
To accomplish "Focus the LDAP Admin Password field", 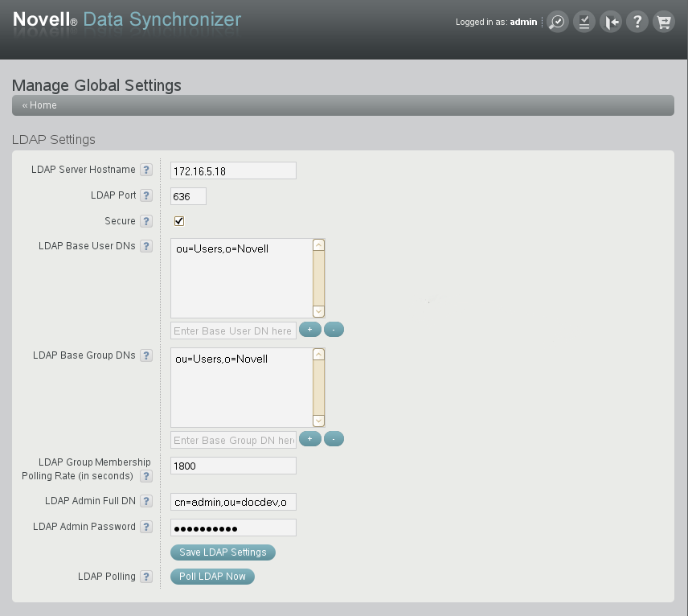I will point(233,528).
